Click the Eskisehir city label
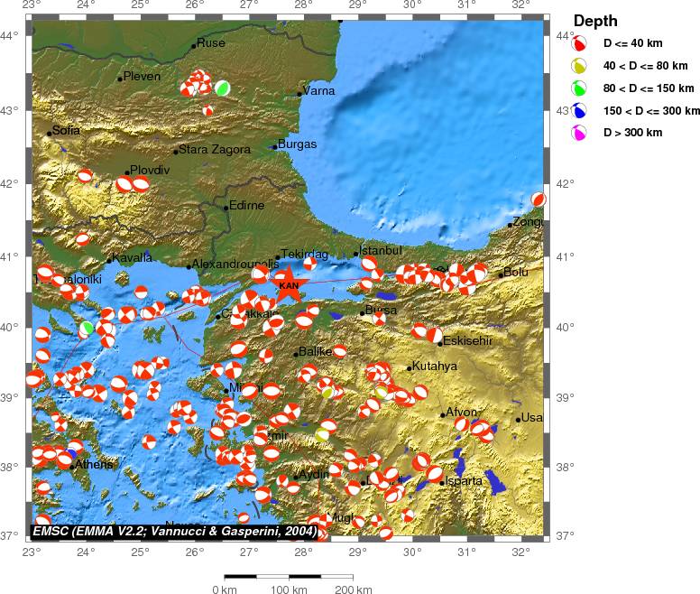 pyautogui.click(x=467, y=341)
